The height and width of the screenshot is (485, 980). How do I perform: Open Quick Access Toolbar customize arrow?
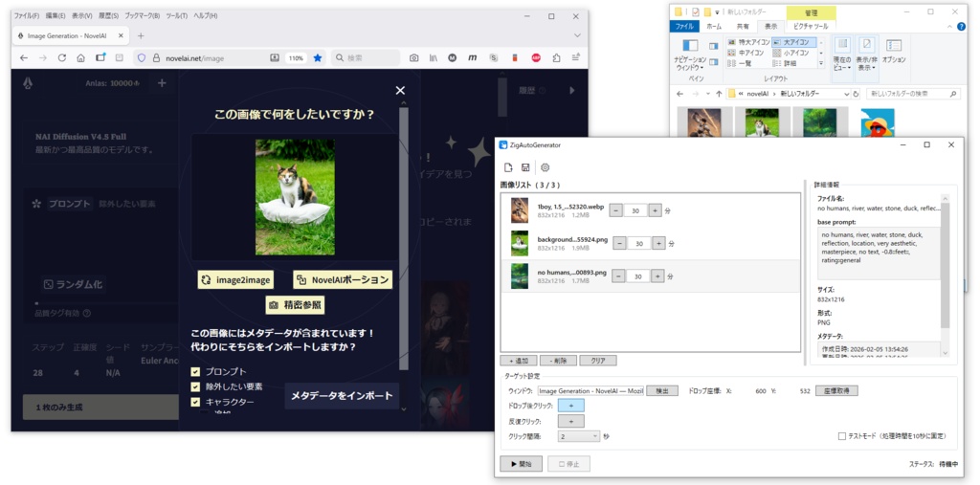pos(718,11)
